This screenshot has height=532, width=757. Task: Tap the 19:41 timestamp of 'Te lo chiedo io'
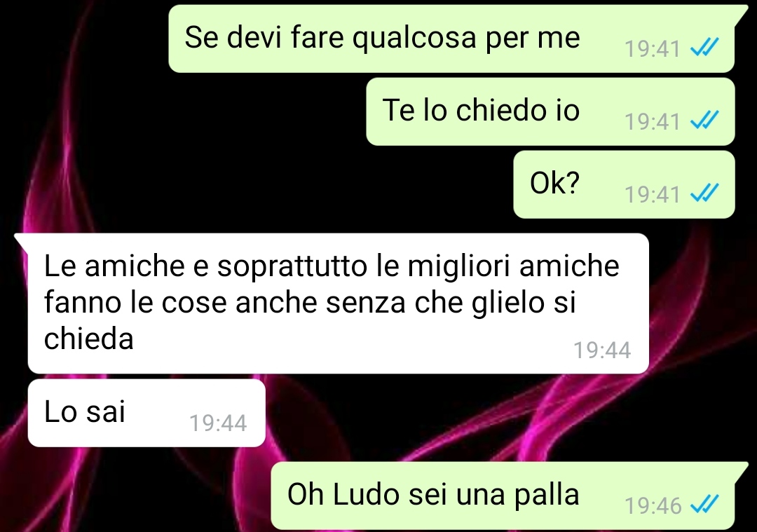coord(653,122)
